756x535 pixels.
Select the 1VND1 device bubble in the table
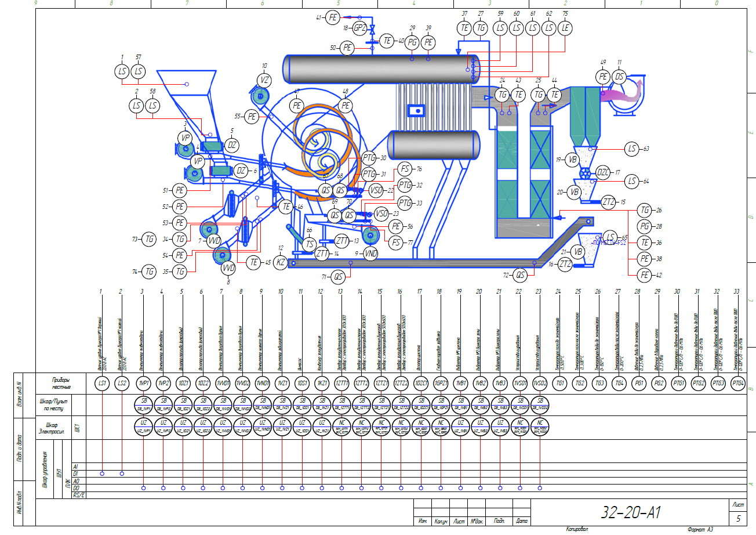coord(261,383)
